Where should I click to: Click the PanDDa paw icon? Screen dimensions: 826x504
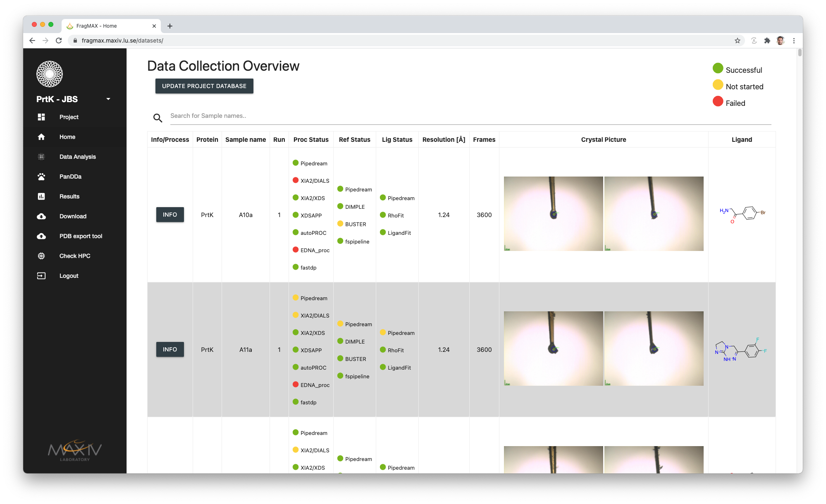[41, 177]
